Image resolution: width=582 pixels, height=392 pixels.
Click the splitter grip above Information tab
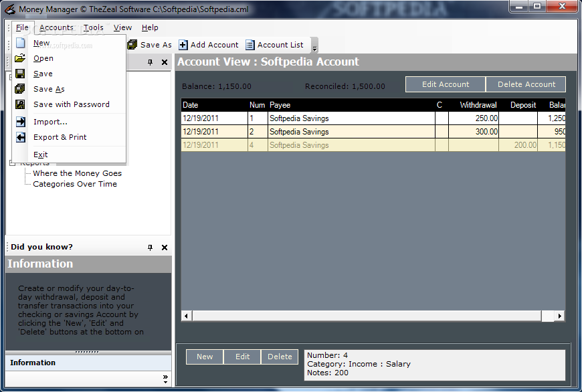87,352
